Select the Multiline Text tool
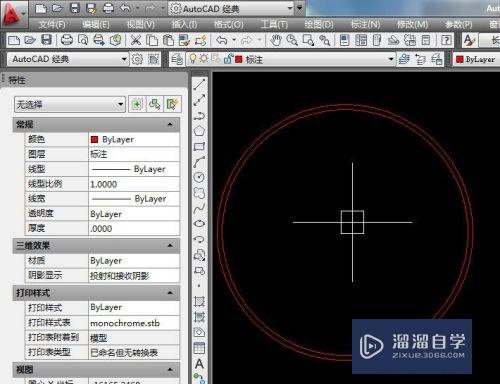 click(x=199, y=364)
